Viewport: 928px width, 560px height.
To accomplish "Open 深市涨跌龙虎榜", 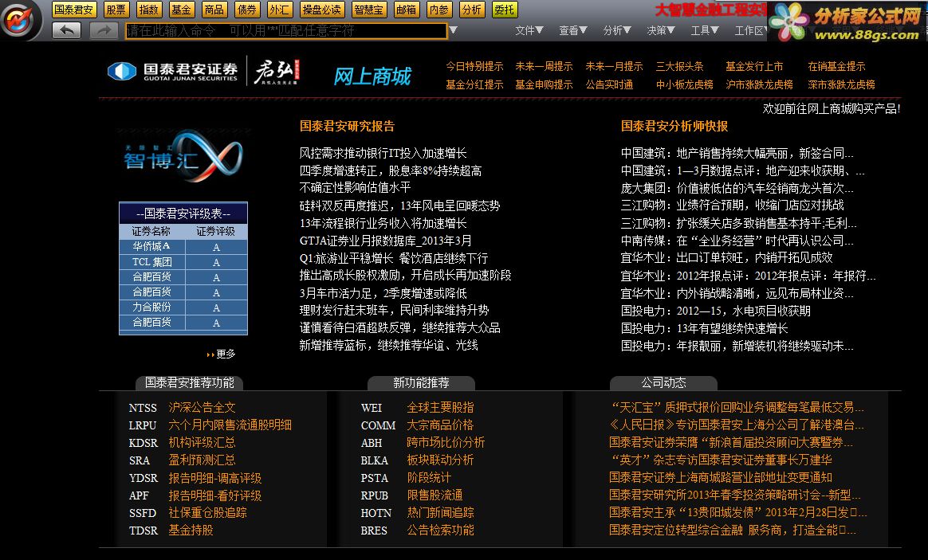I will coord(841,84).
